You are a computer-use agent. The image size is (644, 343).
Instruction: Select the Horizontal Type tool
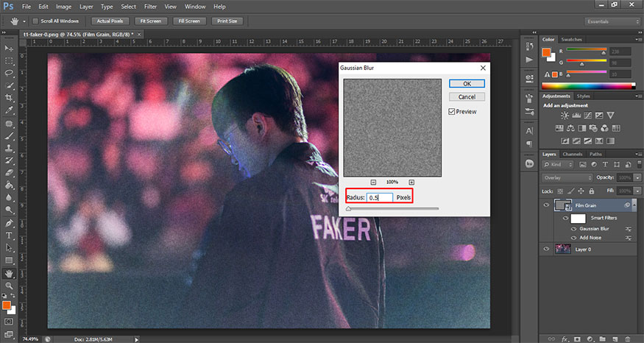tap(10, 236)
